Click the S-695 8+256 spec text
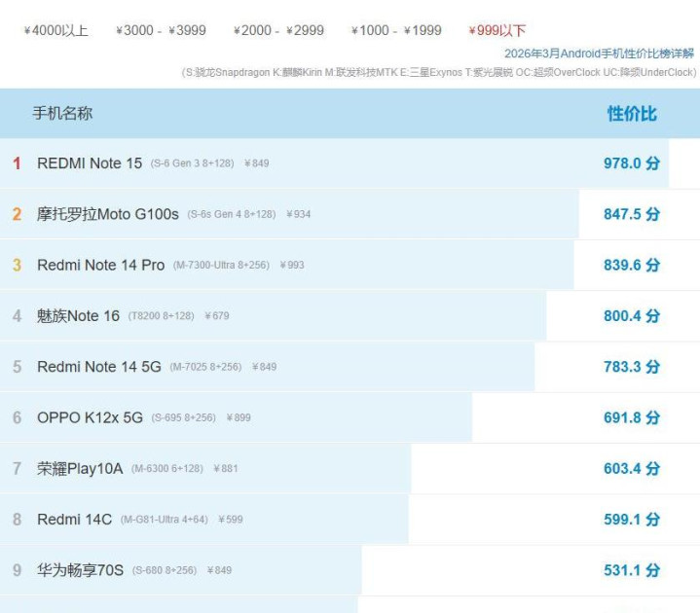Image resolution: width=700 pixels, height=613 pixels. 184,417
